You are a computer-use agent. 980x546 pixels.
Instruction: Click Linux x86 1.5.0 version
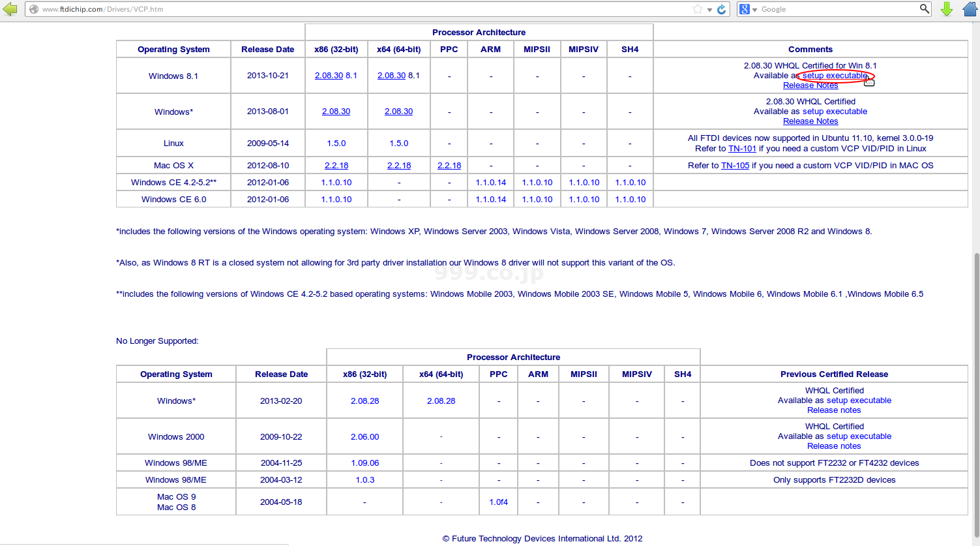[x=336, y=144]
